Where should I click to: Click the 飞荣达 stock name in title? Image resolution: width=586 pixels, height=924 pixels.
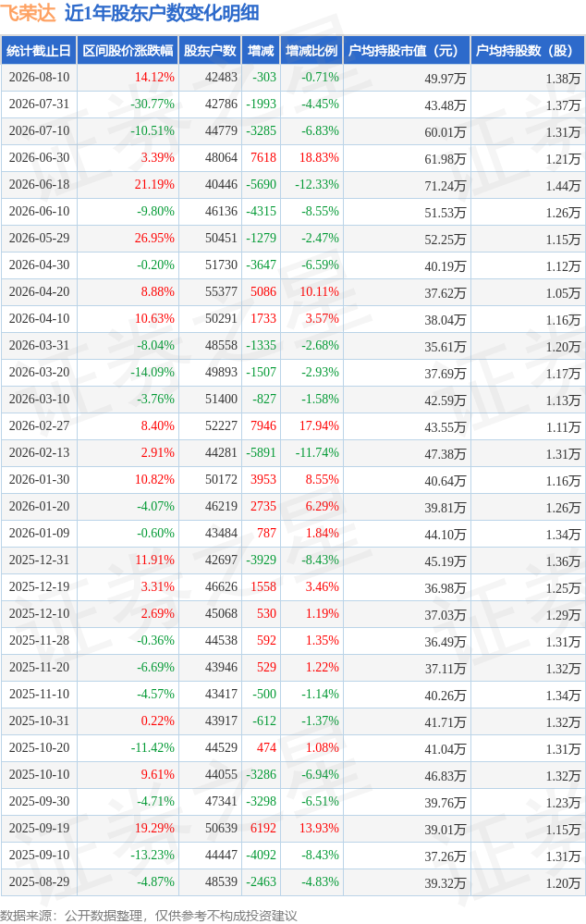coord(29,13)
